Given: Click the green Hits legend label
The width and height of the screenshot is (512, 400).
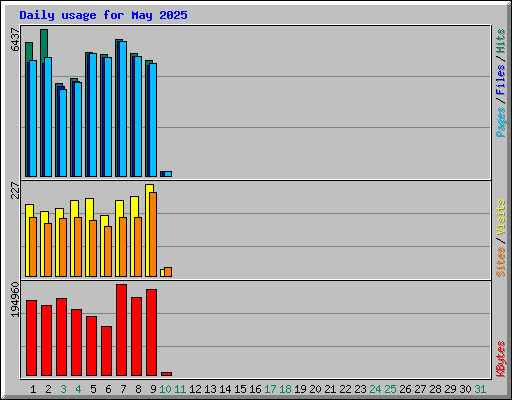Looking at the screenshot, I should coord(500,41).
